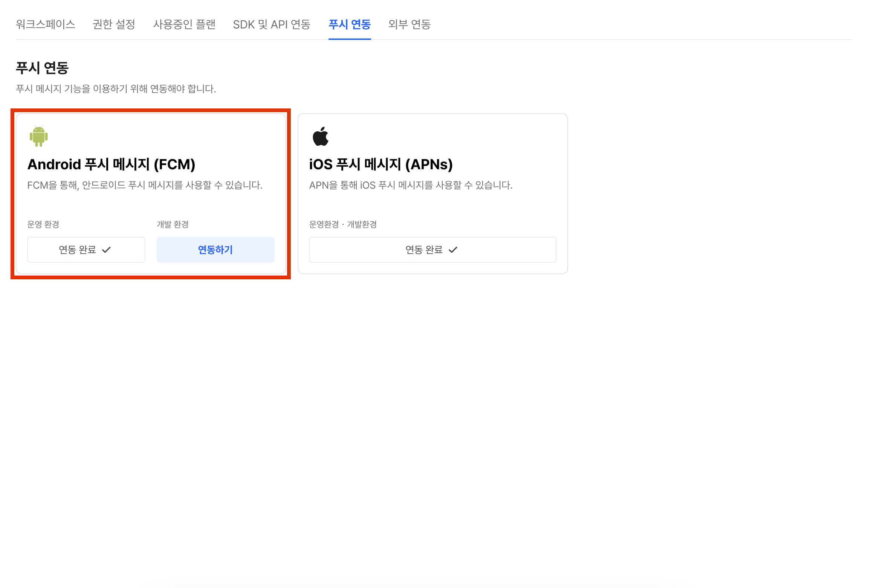The width and height of the screenshot is (871, 588).
Task: Click the Android 푸시 메시지 (FCM) title
Action: (112, 165)
